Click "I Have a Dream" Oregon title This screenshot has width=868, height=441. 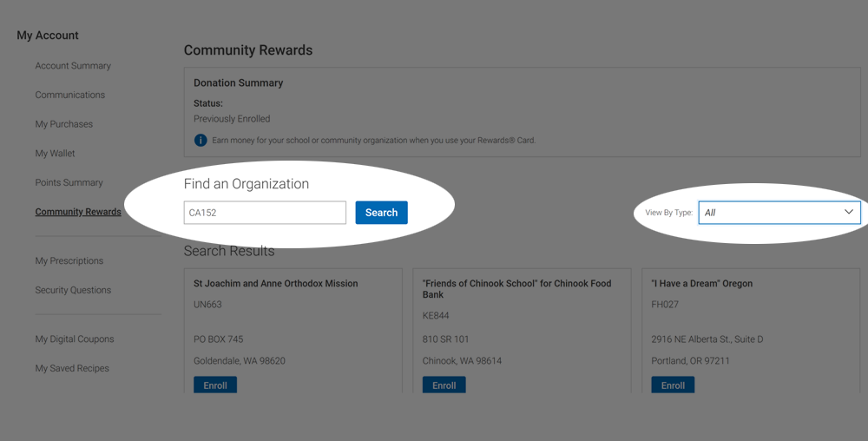(x=702, y=283)
